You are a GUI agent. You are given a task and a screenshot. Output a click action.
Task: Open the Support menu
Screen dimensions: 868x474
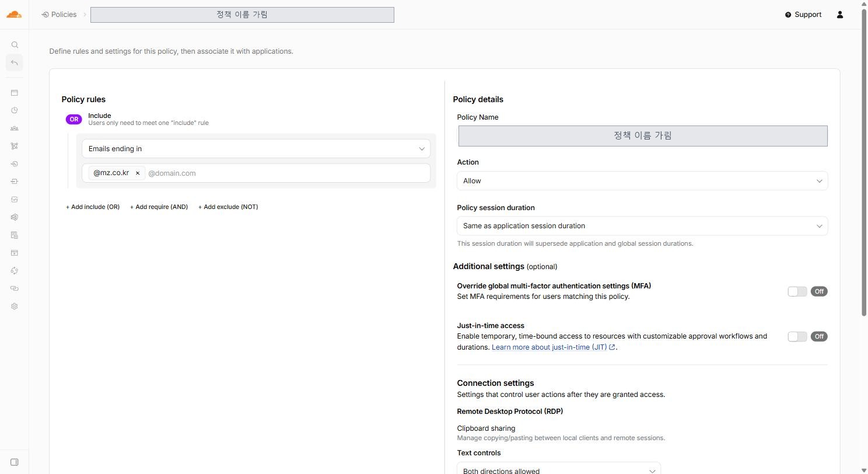click(803, 15)
